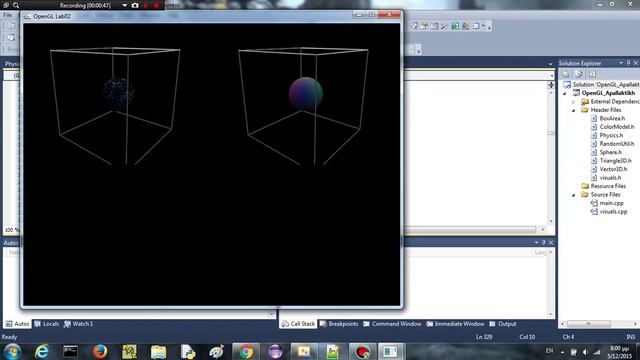Switch to Google Chrome on the taskbar

[x=246, y=351]
